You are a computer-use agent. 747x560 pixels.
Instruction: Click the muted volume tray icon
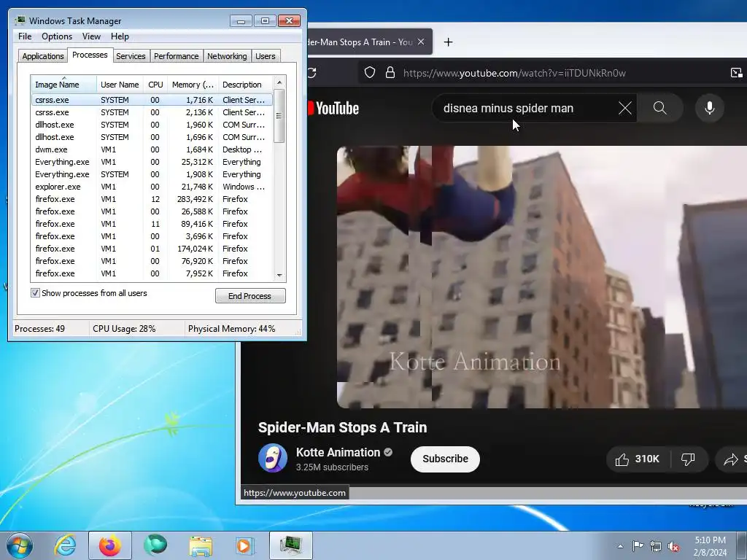coord(673,546)
